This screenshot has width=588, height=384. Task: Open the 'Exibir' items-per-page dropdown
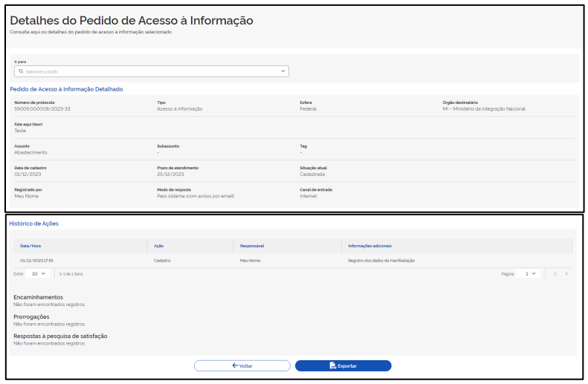tap(39, 274)
